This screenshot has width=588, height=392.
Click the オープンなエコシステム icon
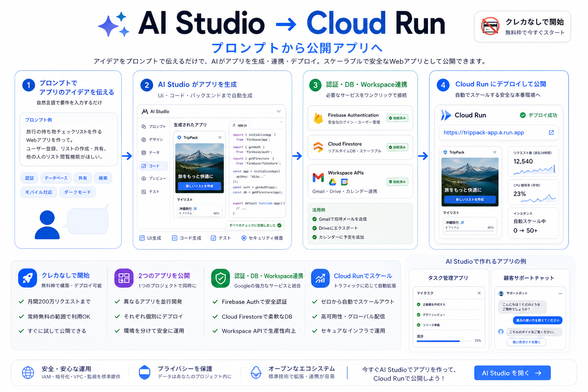(256, 372)
